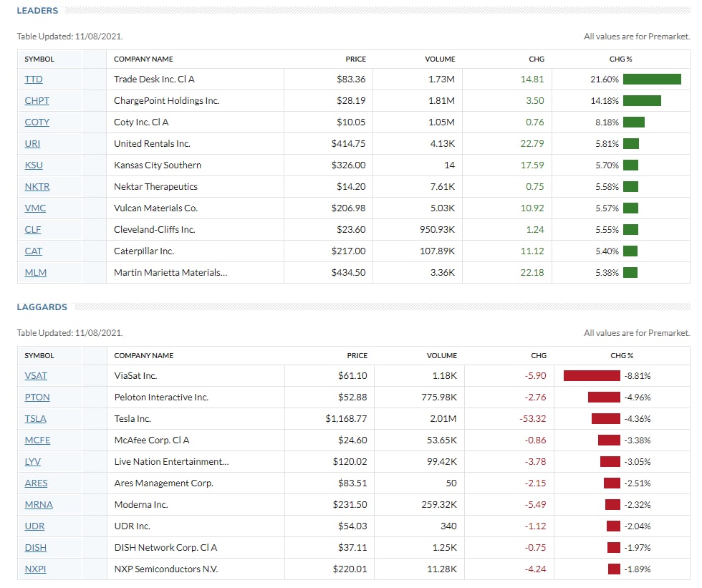Screen dimensions: 702x588
Task: Select Caterpillar Inc. company name
Action: coord(144,251)
